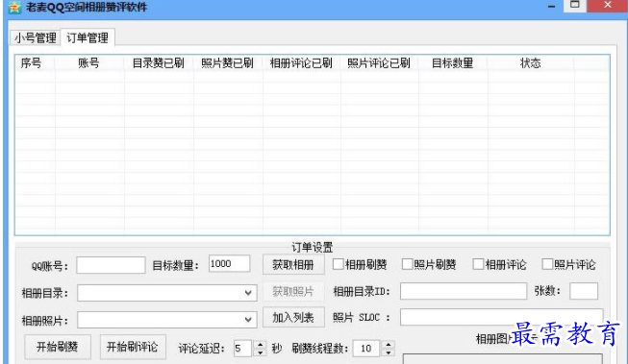Click the 状态 column header
The height and width of the screenshot is (364, 628).
tap(530, 63)
